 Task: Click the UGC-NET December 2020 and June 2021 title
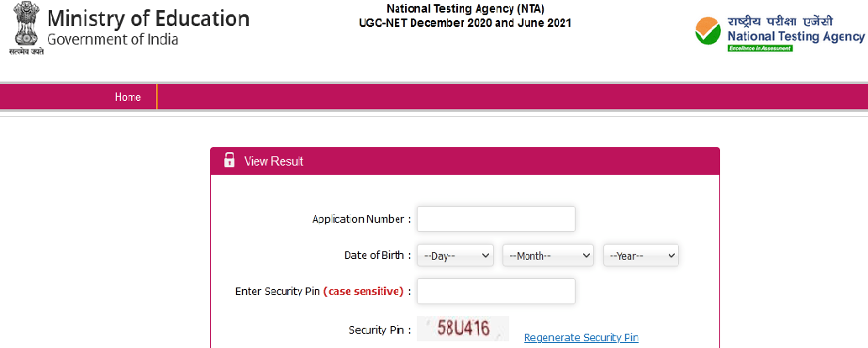[x=465, y=23]
